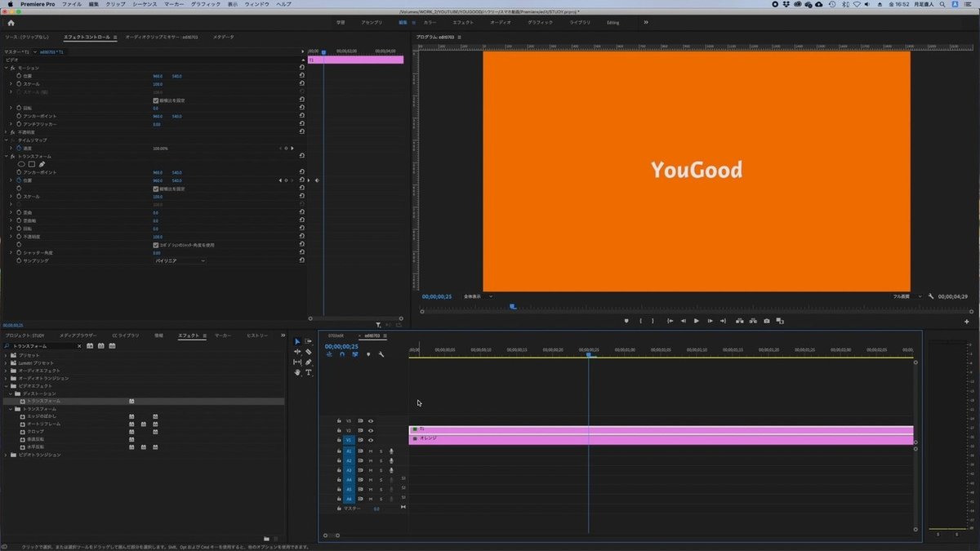
Task: Open マーカー menu in menu bar
Action: tap(174, 4)
